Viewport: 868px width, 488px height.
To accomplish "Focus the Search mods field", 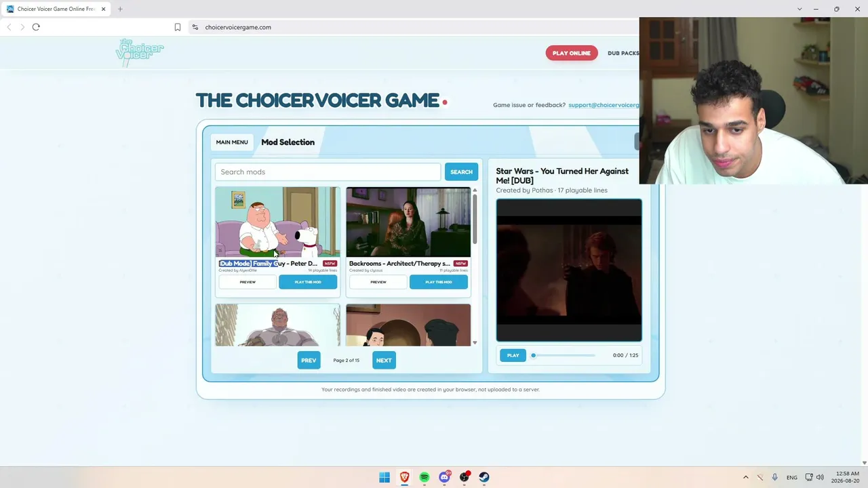I will 328,172.
